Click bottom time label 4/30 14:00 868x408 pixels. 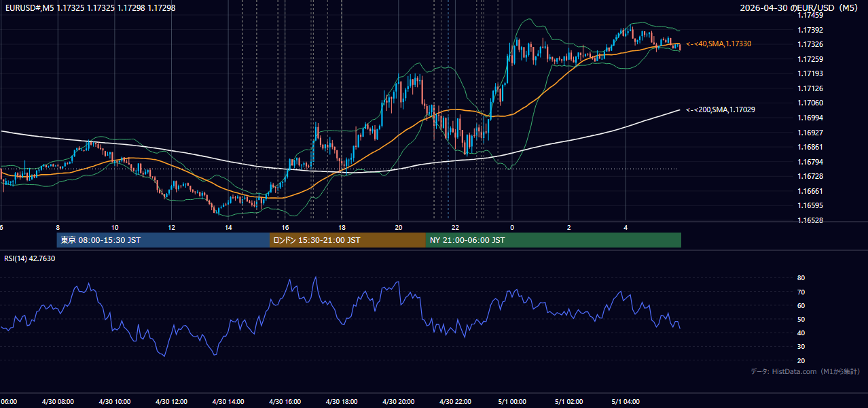pos(228,401)
